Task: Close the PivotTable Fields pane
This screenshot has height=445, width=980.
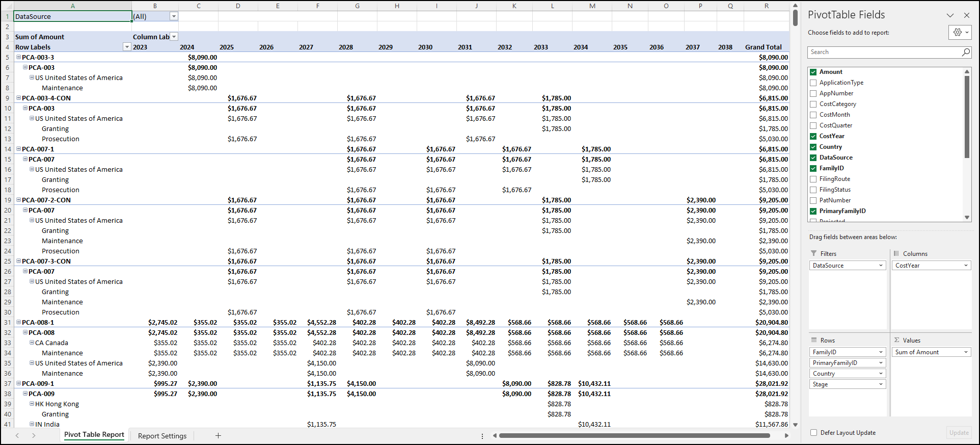Action: click(x=967, y=15)
